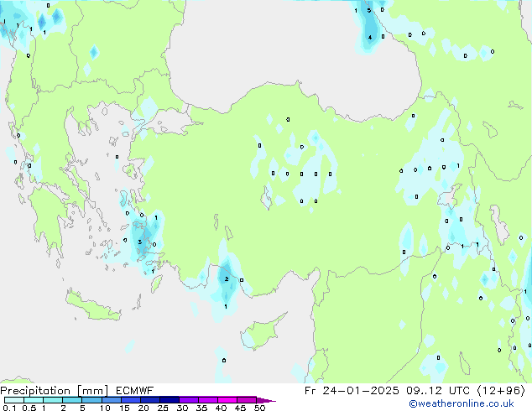The image size is (532, 411).
Task: Select the 40–45 mm bright magenta swatch
Action: (227, 400)
